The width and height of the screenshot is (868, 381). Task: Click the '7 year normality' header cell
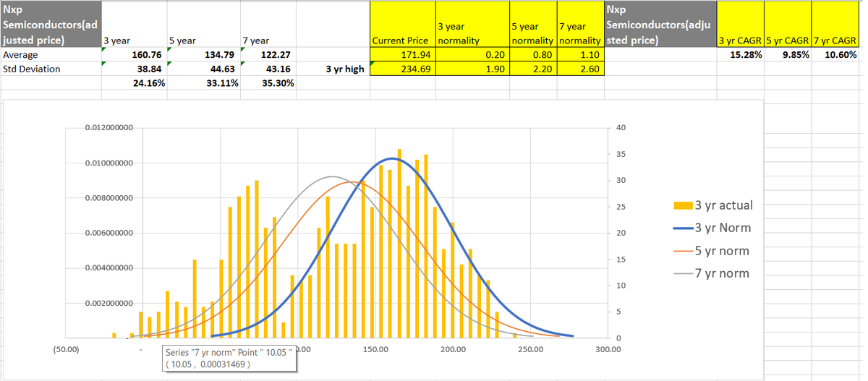click(x=580, y=25)
